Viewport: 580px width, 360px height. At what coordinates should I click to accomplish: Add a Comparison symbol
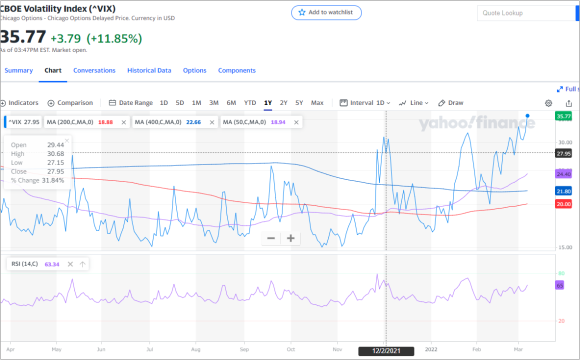tap(70, 103)
